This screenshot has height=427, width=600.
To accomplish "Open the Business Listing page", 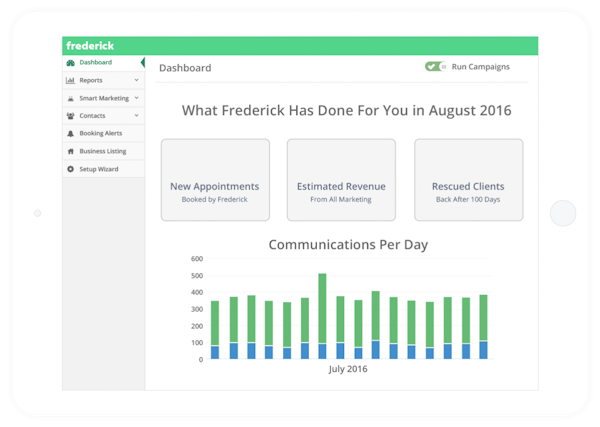I will click(103, 151).
